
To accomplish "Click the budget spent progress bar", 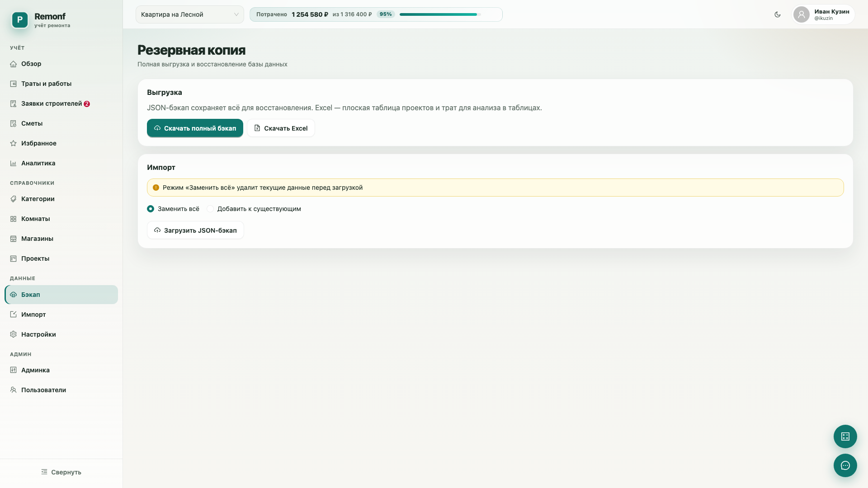I will tap(439, 14).
